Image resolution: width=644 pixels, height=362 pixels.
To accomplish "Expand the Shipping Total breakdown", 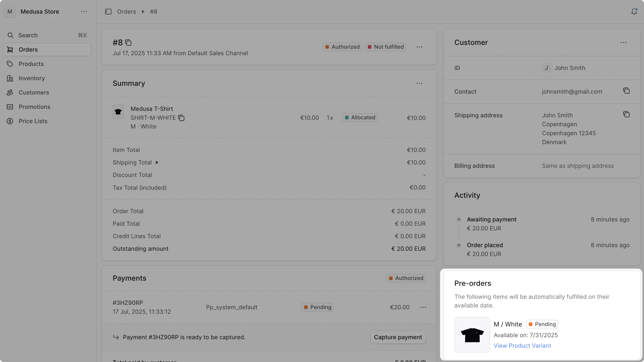I will (157, 162).
